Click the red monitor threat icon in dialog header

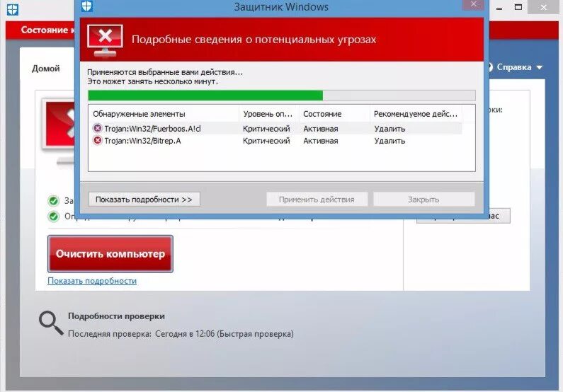pos(105,40)
